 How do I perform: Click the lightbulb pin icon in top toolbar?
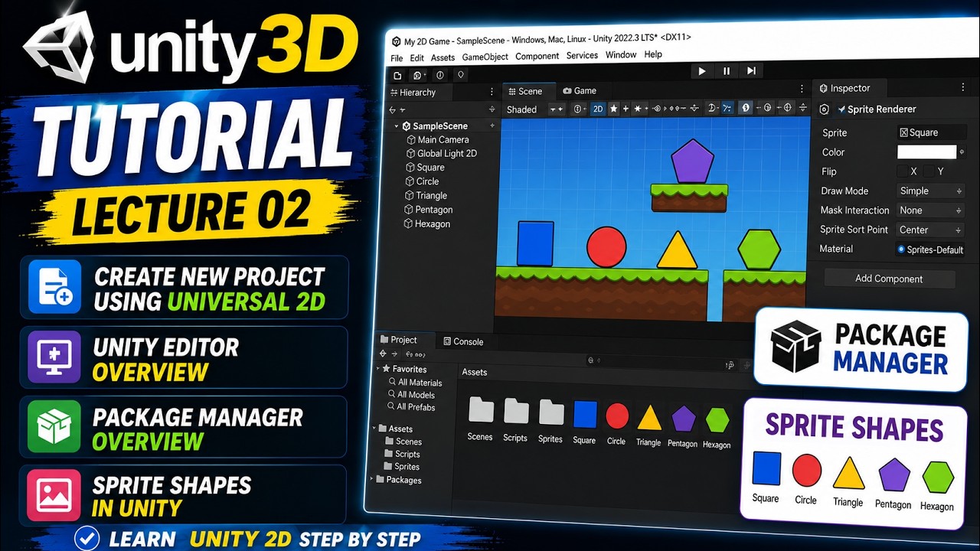(x=460, y=75)
